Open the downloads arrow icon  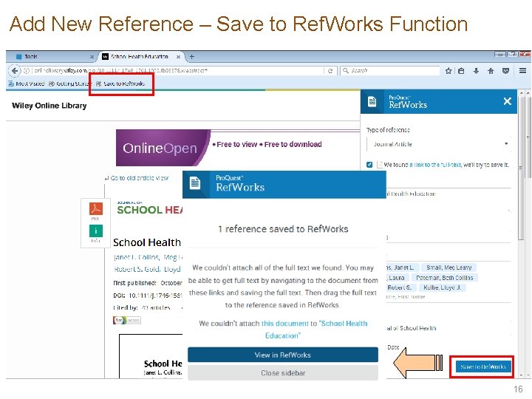(x=476, y=71)
